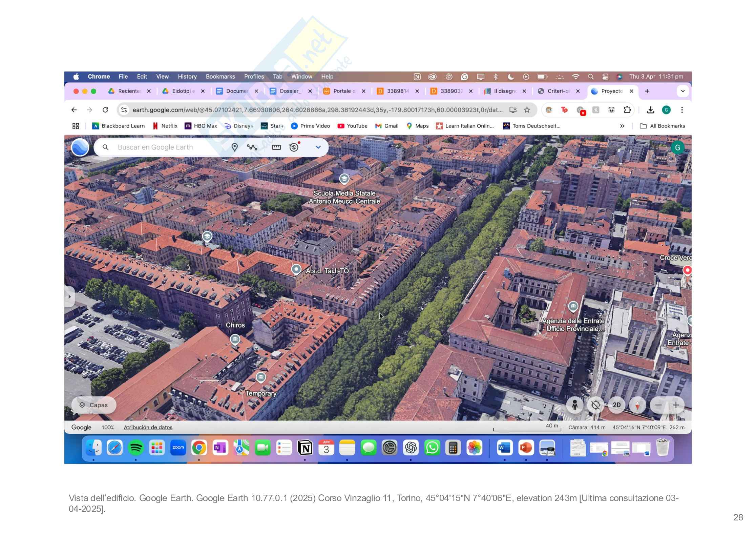This screenshot has width=756, height=535.
Task: Click the Atribución de datos link
Action: click(148, 427)
